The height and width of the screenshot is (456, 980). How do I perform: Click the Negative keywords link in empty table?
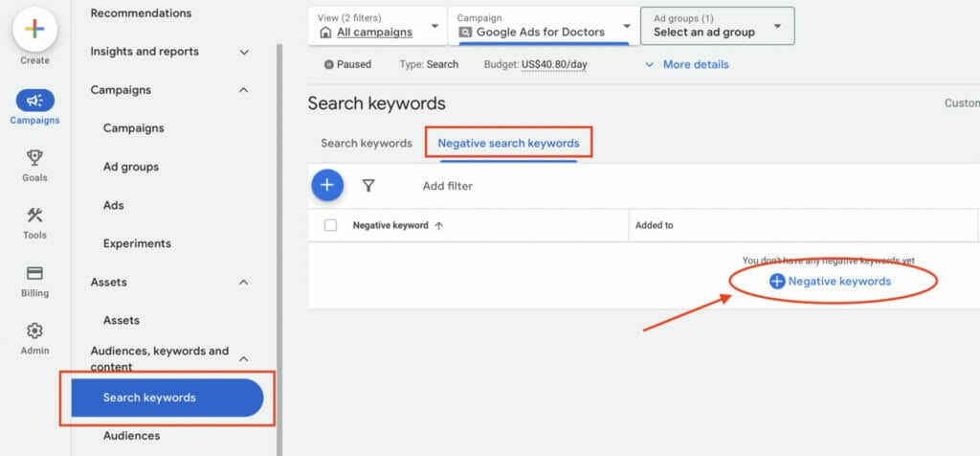click(x=830, y=282)
